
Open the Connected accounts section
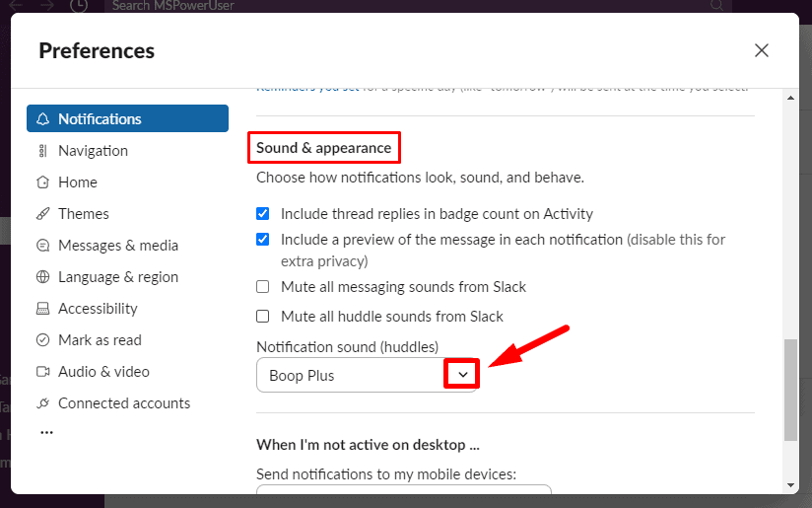(x=113, y=403)
